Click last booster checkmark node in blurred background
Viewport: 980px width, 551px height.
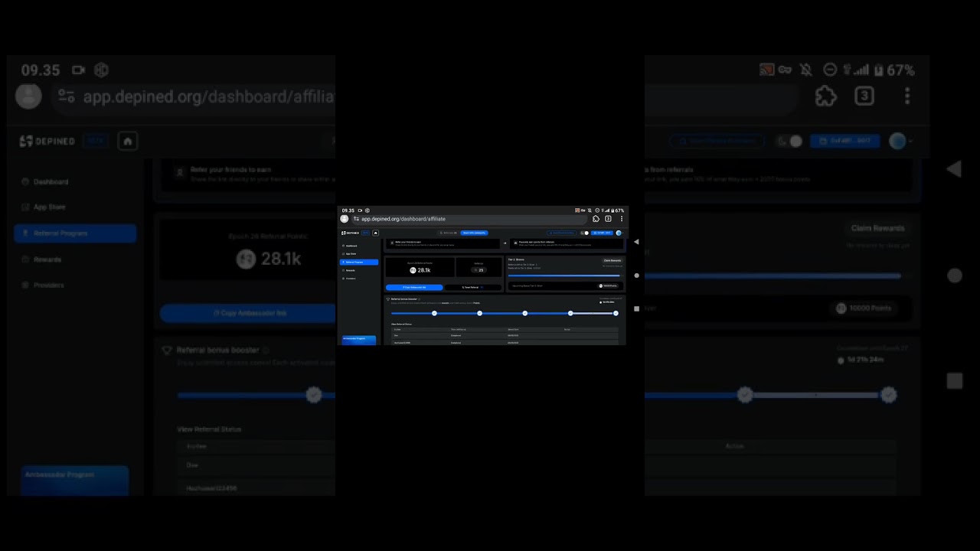(x=888, y=395)
